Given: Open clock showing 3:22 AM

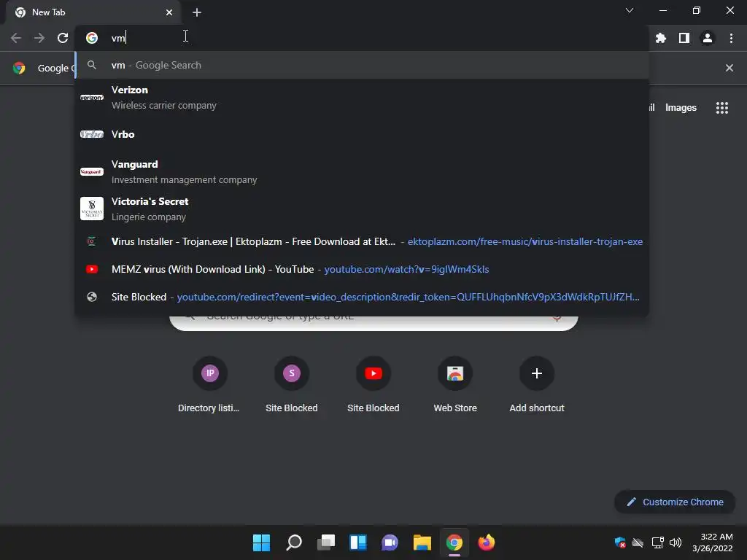Looking at the screenshot, I should pos(713,542).
